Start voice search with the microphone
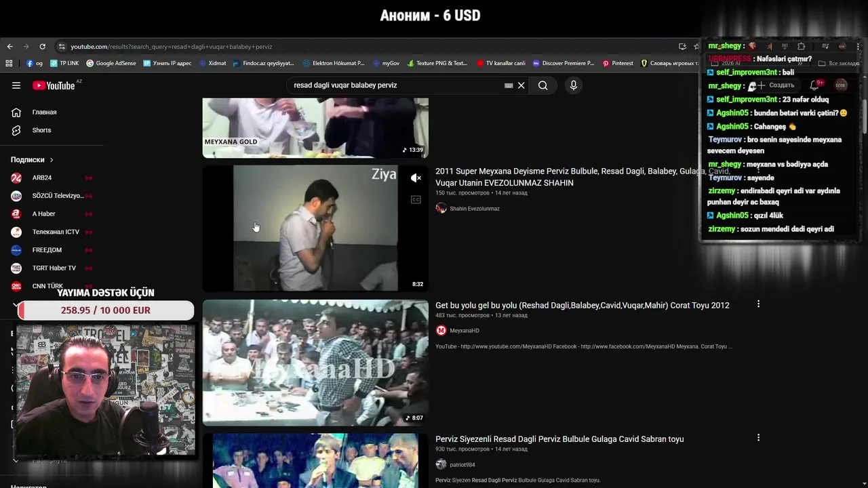Screen dimensions: 868x488 [574, 85]
